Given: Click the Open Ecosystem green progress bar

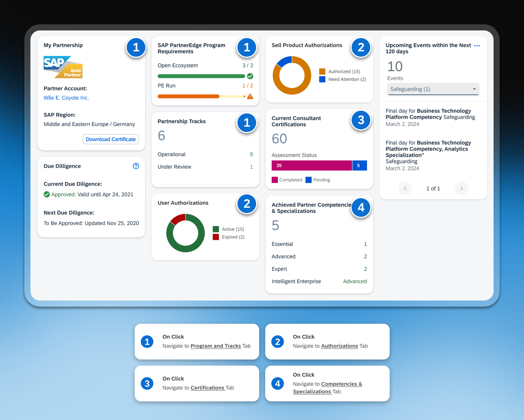Looking at the screenshot, I should (x=201, y=76).
